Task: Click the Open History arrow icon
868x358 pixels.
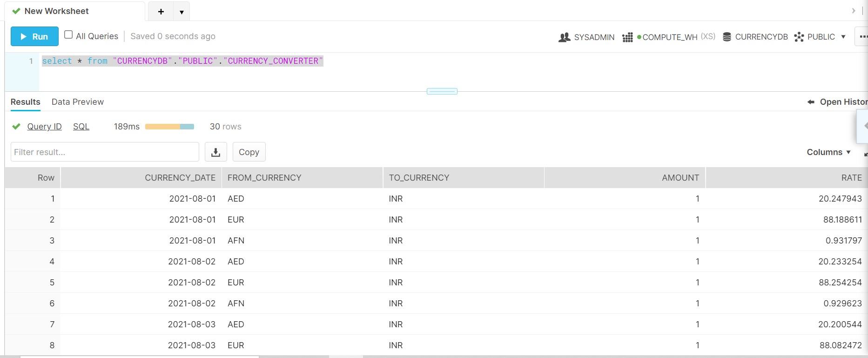Action: pyautogui.click(x=811, y=102)
